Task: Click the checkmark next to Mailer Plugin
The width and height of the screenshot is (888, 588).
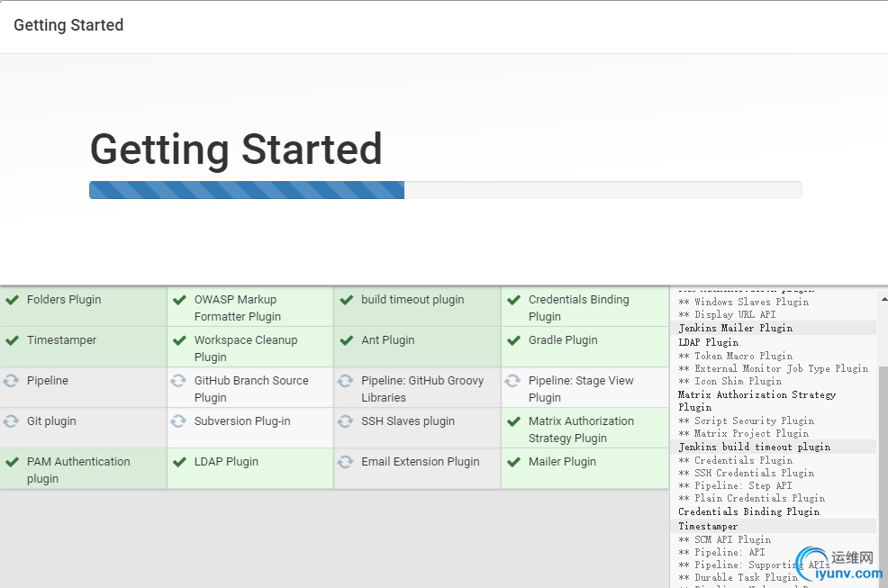Action: point(513,462)
